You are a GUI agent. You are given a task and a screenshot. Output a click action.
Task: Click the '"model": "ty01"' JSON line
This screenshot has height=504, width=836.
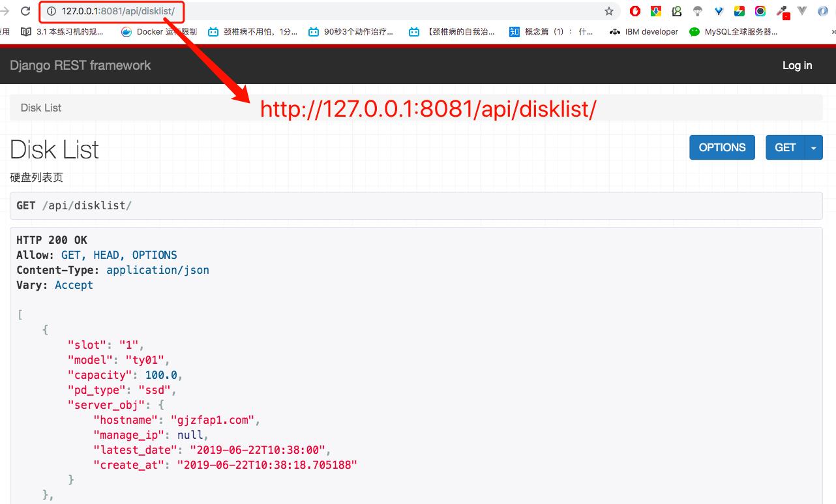click(x=119, y=360)
